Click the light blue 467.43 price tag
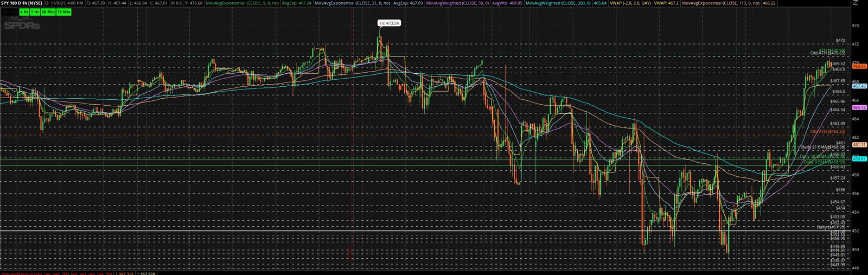 coord(859,86)
